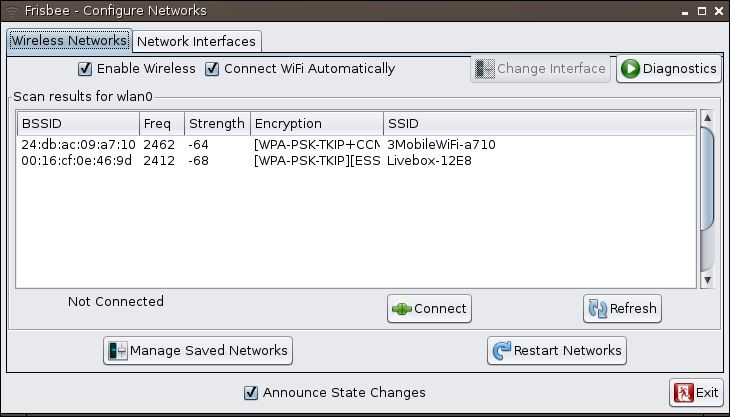Disable Announce State Changes checkbox
Viewport: 730px width, 417px height.
click(251, 393)
